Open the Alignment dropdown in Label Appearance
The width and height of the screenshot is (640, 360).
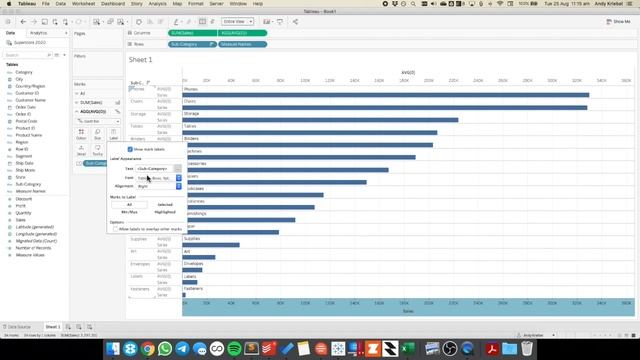pos(159,186)
